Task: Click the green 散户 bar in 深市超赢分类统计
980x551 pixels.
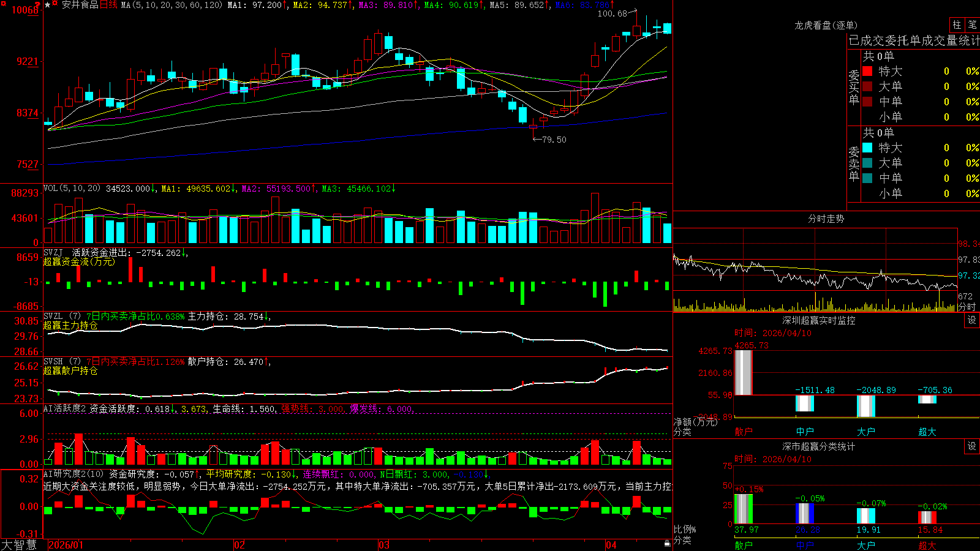Action: 744,509
